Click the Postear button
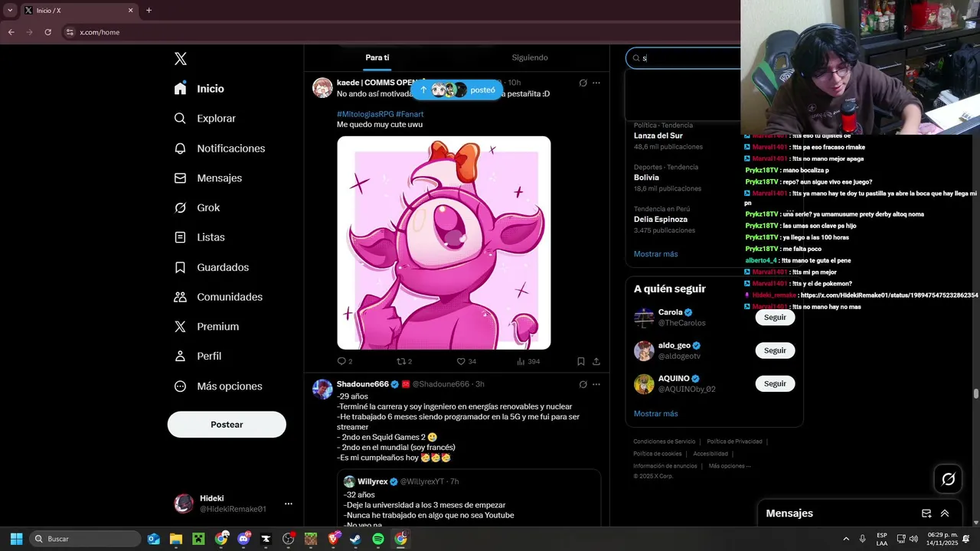 coord(227,425)
